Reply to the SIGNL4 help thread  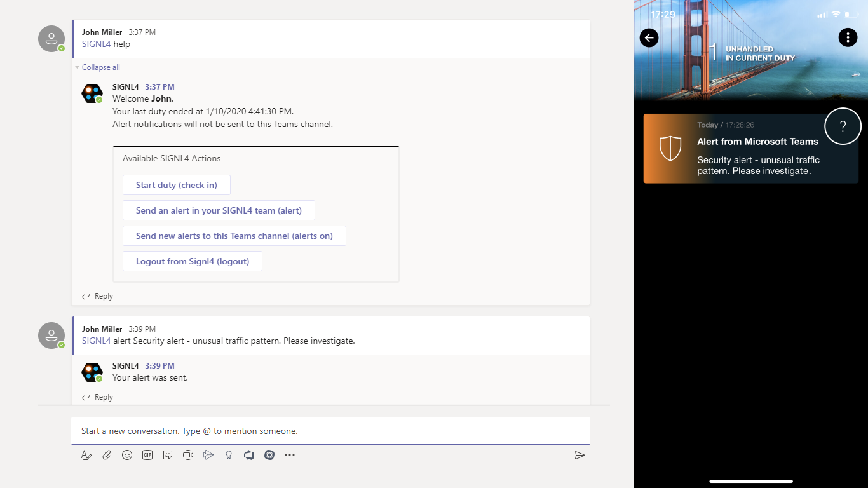click(97, 296)
